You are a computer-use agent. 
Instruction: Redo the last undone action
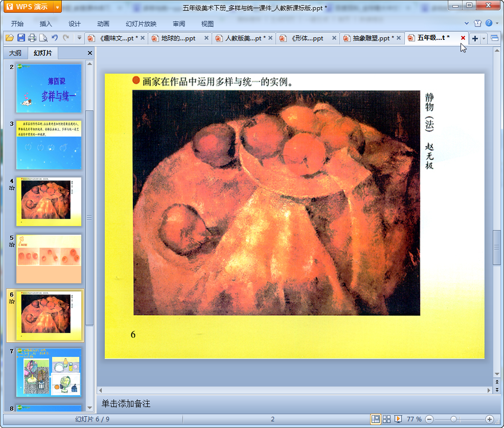click(x=66, y=38)
